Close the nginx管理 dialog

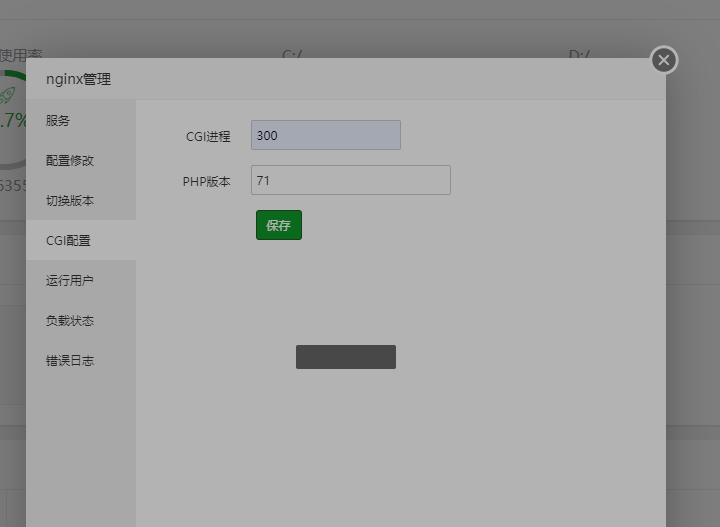(x=664, y=60)
